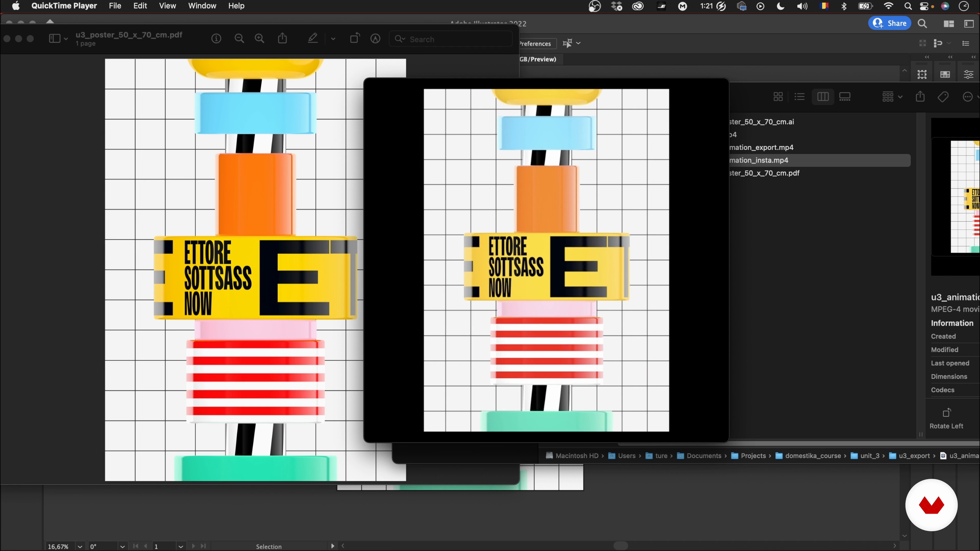Select the file ending in _50_x_70_cm.pdf in Finder
980x551 pixels.
pyautogui.click(x=764, y=173)
